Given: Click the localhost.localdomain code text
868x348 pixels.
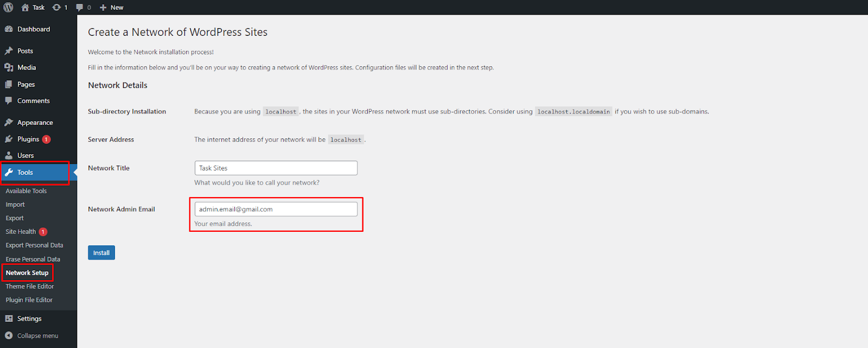Looking at the screenshot, I should coord(574,112).
